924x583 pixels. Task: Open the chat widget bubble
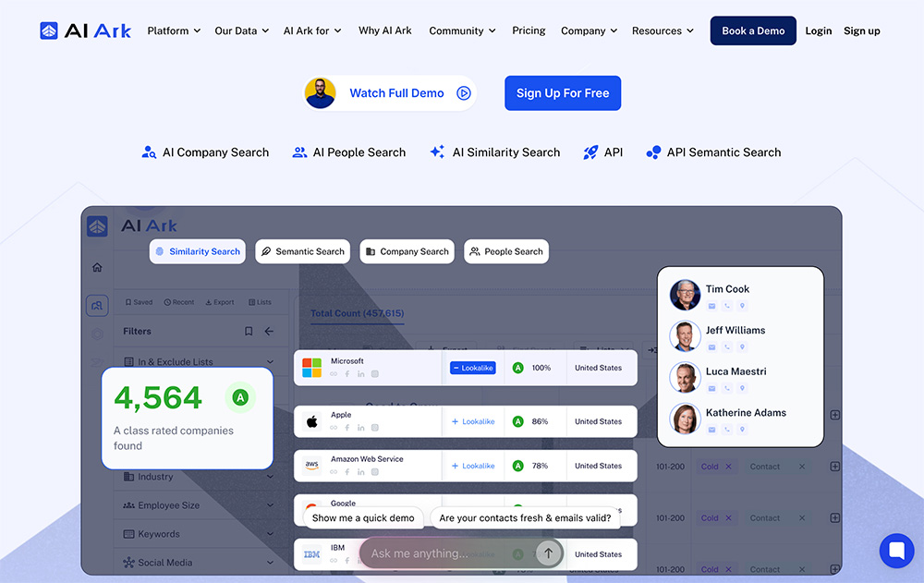pos(896,551)
